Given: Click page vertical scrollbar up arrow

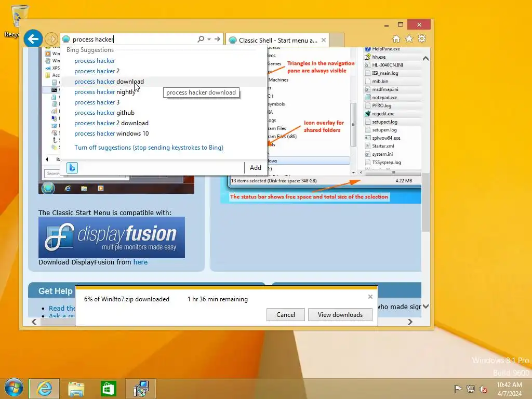Looking at the screenshot, I should coord(425,58).
